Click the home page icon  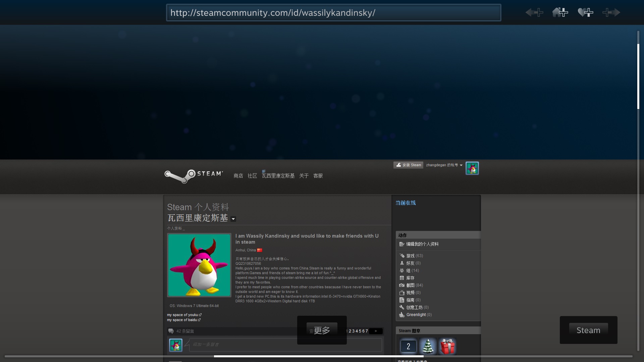560,12
